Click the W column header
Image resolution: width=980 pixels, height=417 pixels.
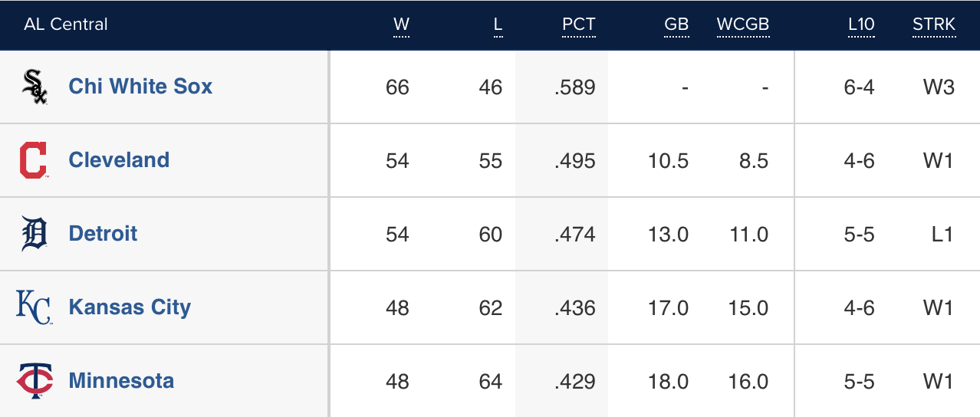click(x=401, y=25)
